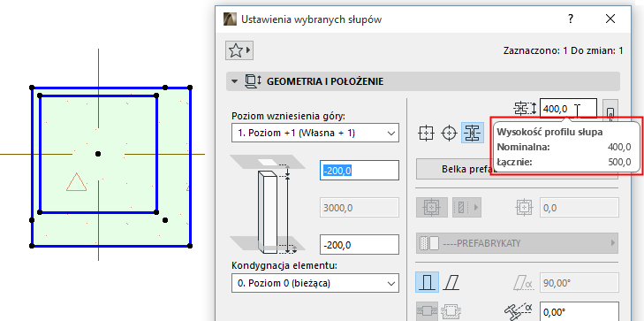The width and height of the screenshot is (644, 321).
Task: Open the Favorites star button
Action: (x=239, y=50)
